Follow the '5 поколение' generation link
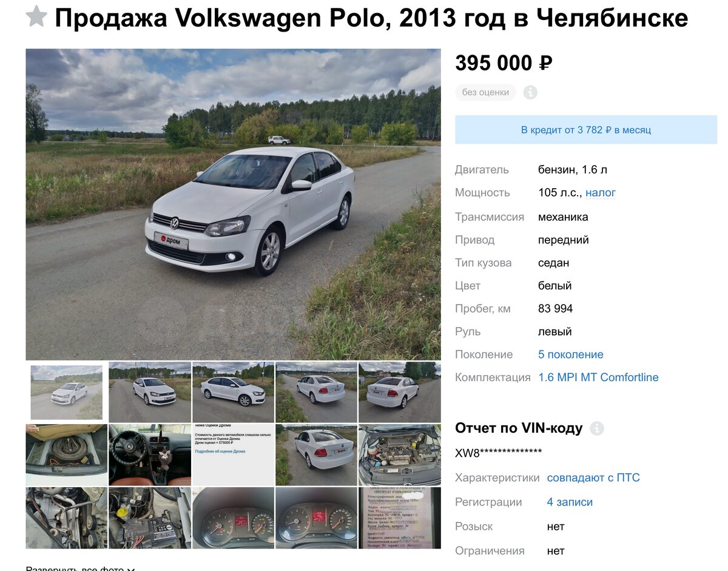728x571 pixels. (x=571, y=354)
